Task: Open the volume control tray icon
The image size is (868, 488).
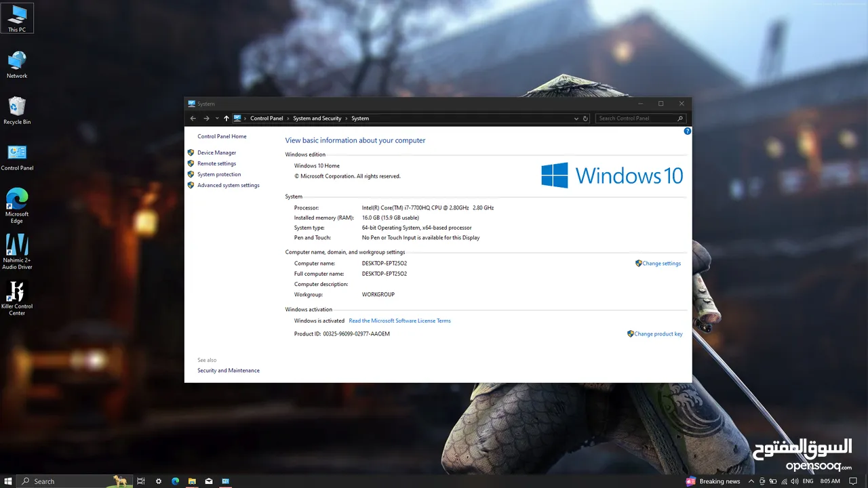Action: click(794, 481)
